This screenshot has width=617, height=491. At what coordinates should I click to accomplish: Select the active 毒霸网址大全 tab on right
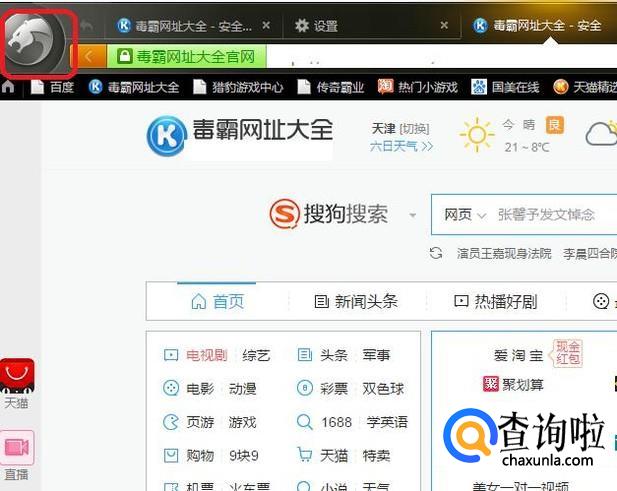click(x=537, y=26)
